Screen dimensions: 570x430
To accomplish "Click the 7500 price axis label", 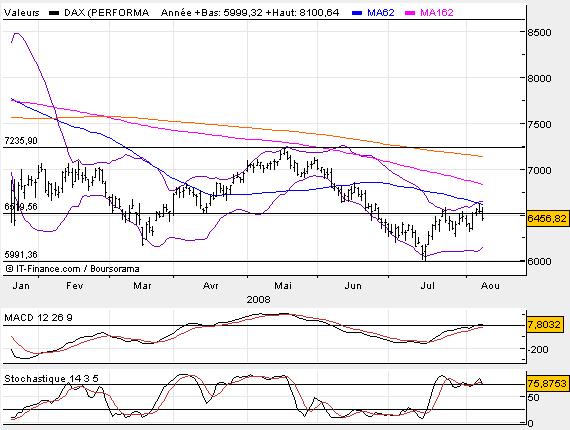I will coord(539,124).
